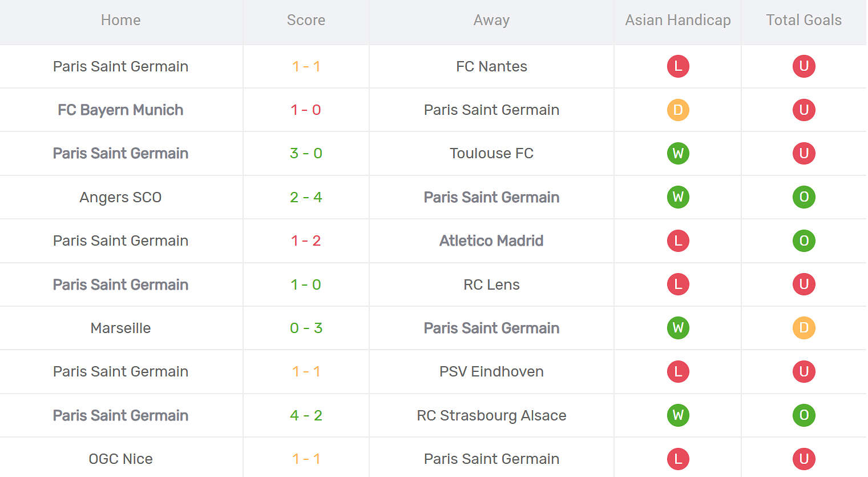Click the orange D handicap badge for Bayern match
The height and width of the screenshot is (477, 868).
tap(678, 110)
